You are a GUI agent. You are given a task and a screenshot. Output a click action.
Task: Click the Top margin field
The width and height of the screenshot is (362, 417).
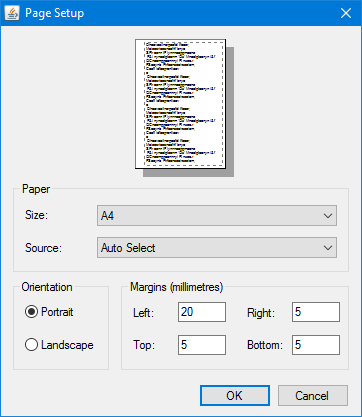point(202,345)
